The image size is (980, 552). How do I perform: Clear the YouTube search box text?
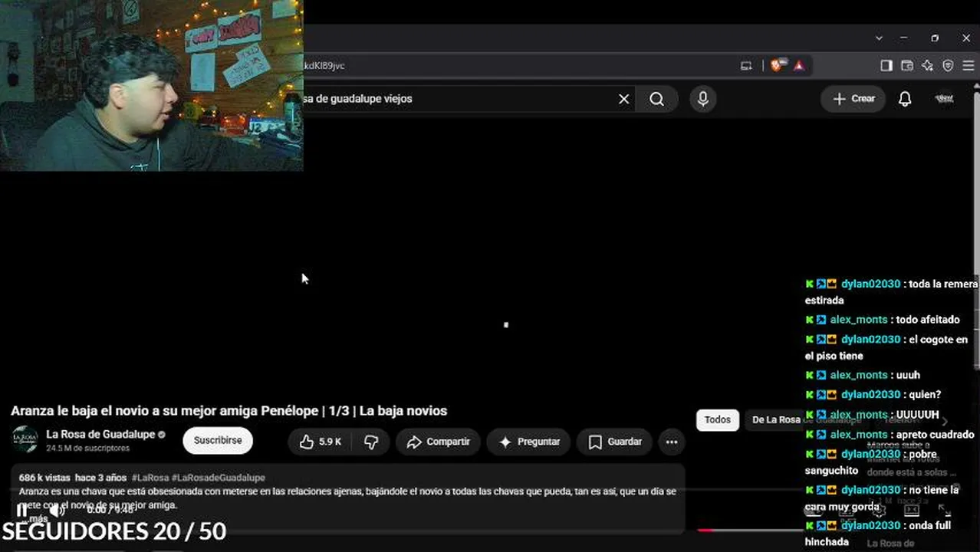[623, 99]
